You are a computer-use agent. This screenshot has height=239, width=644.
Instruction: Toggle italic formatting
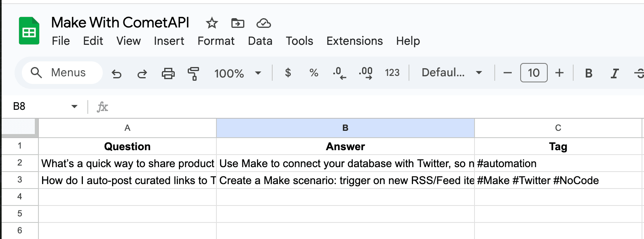pos(614,73)
